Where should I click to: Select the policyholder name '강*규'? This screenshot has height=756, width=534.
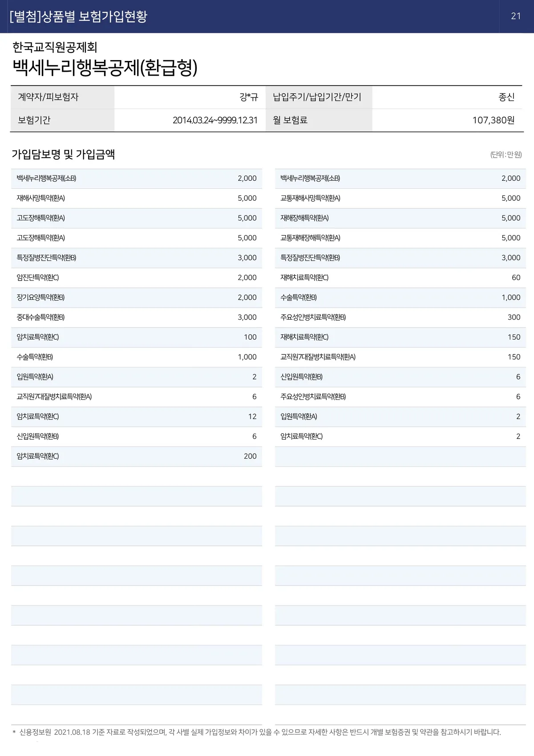tap(248, 97)
